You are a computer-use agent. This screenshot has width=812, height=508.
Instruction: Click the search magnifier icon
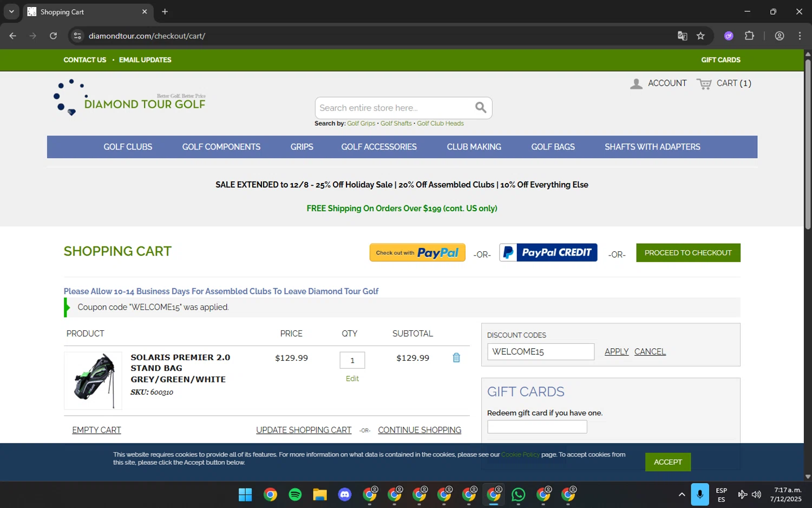pyautogui.click(x=481, y=107)
